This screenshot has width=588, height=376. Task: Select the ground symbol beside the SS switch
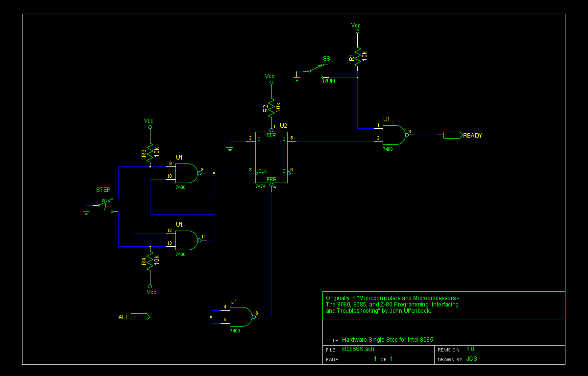tap(297, 76)
